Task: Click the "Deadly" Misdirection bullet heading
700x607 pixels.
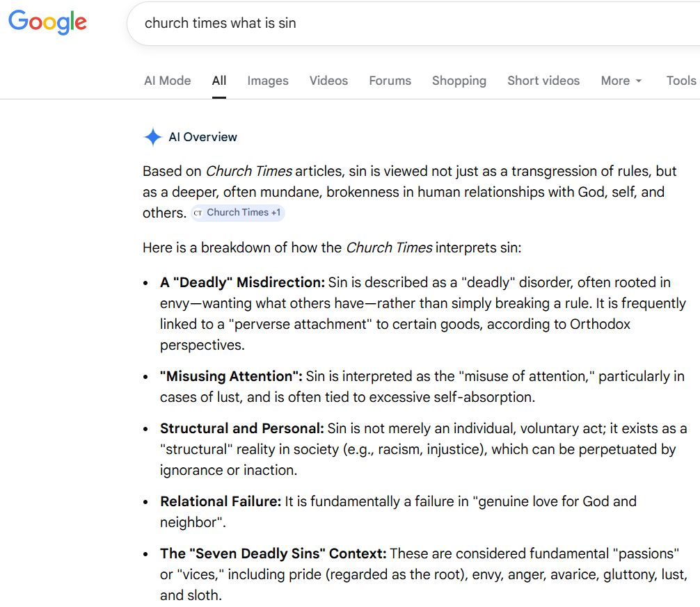Action: tap(242, 282)
